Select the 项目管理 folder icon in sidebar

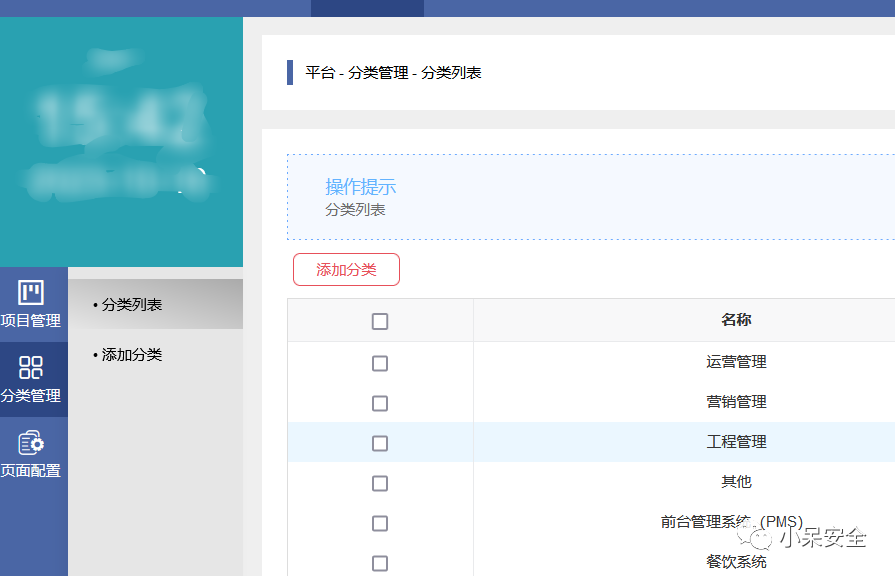[33, 290]
